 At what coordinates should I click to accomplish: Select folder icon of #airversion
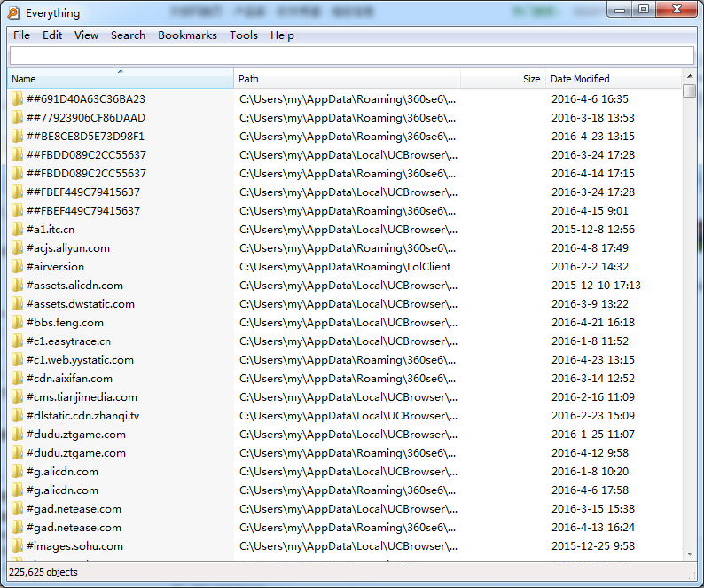tap(17, 267)
